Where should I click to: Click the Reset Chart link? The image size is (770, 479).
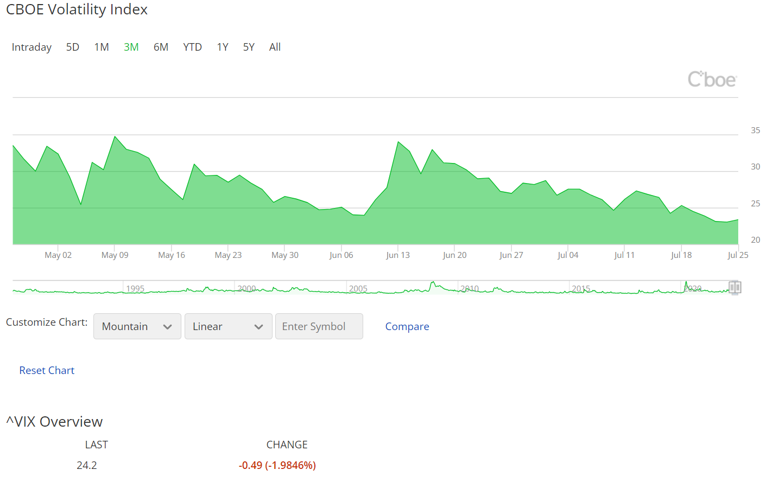(47, 370)
